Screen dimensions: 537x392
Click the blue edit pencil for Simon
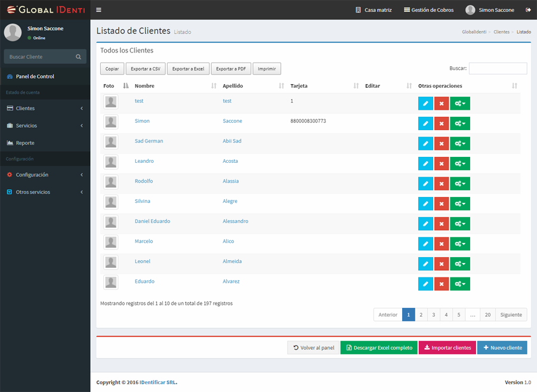[425, 124]
